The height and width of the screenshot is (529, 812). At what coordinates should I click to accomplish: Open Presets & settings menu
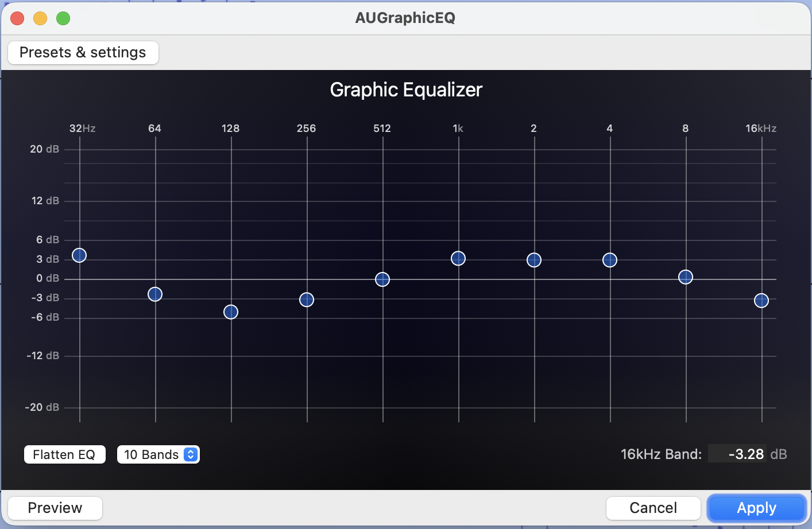point(83,53)
